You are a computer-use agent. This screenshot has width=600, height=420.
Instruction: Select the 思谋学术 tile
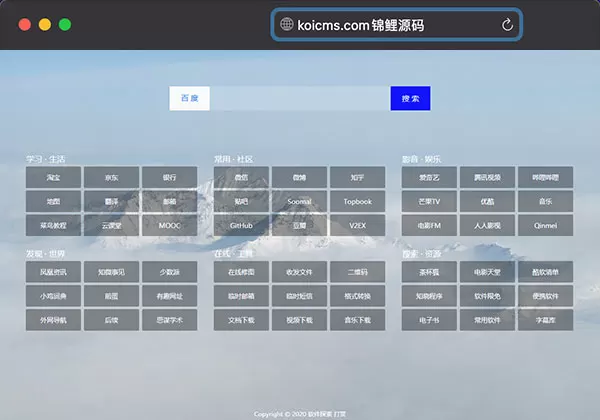tap(170, 320)
